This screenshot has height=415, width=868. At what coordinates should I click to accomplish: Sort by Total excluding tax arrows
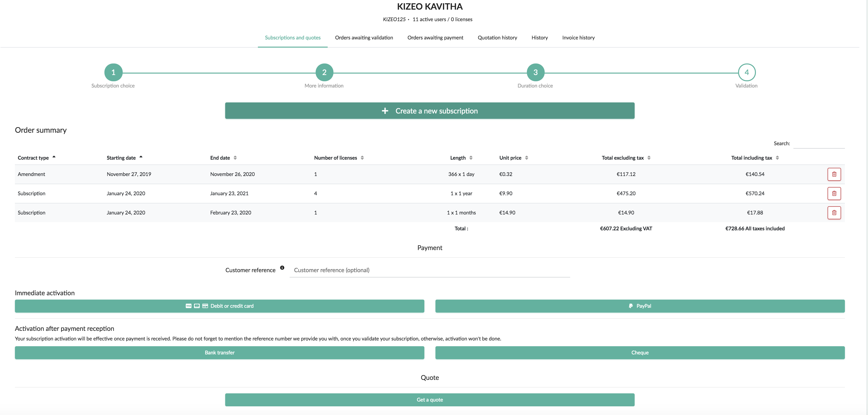coord(649,158)
